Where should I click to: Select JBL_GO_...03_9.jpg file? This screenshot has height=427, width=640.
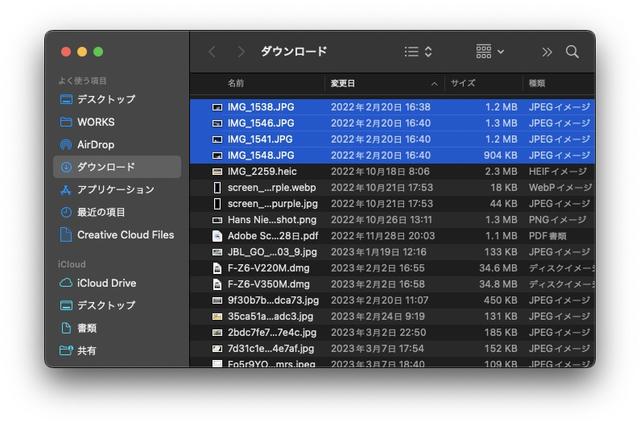(392, 252)
